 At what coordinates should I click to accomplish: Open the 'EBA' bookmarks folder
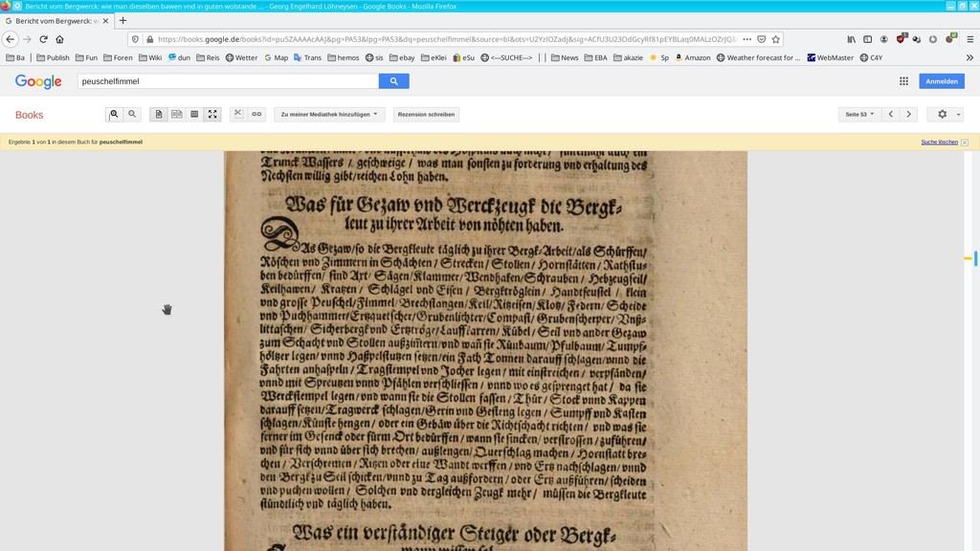596,57
